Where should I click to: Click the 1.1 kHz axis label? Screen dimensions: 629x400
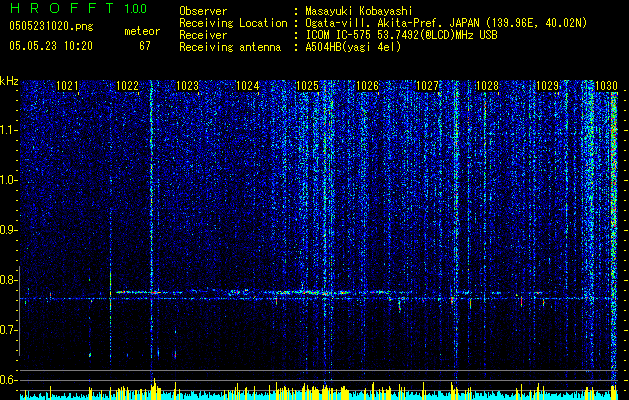(9, 130)
